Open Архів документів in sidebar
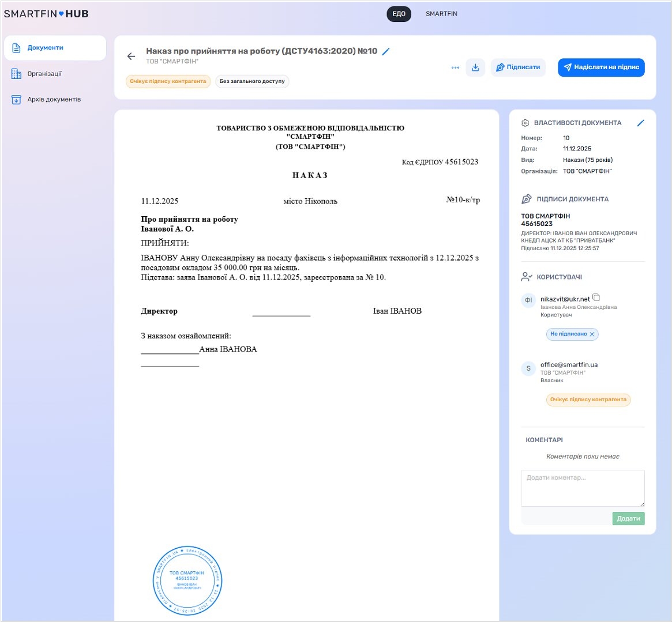This screenshot has height=622, width=672. point(55,100)
